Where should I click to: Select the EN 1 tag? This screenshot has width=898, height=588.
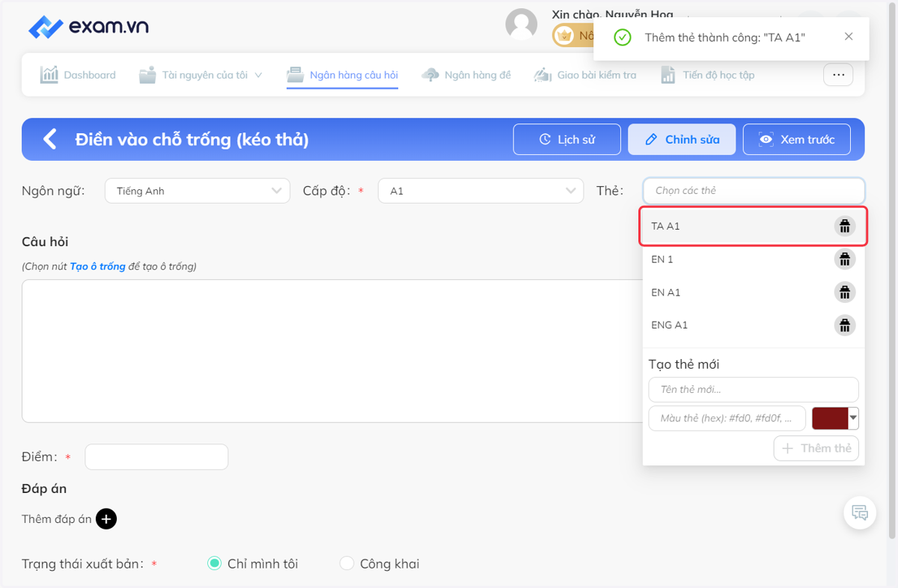click(x=754, y=260)
